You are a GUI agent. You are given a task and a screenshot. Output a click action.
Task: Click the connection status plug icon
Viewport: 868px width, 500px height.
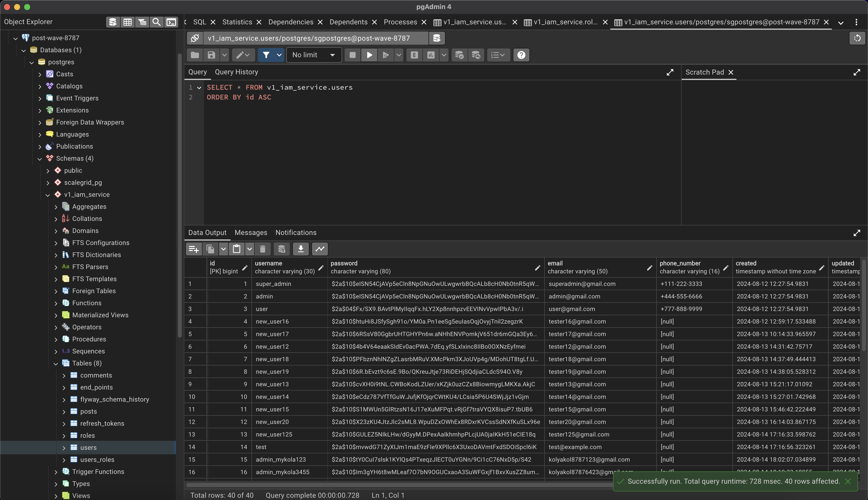(x=195, y=38)
